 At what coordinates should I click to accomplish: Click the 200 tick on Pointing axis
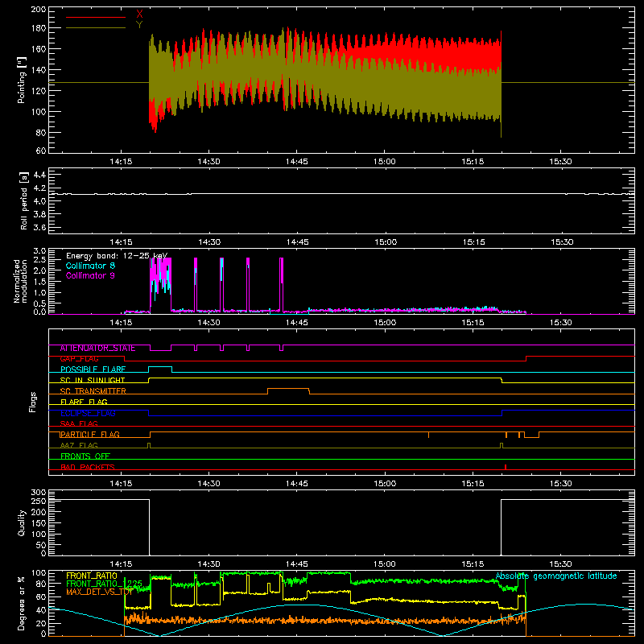tap(39, 9)
